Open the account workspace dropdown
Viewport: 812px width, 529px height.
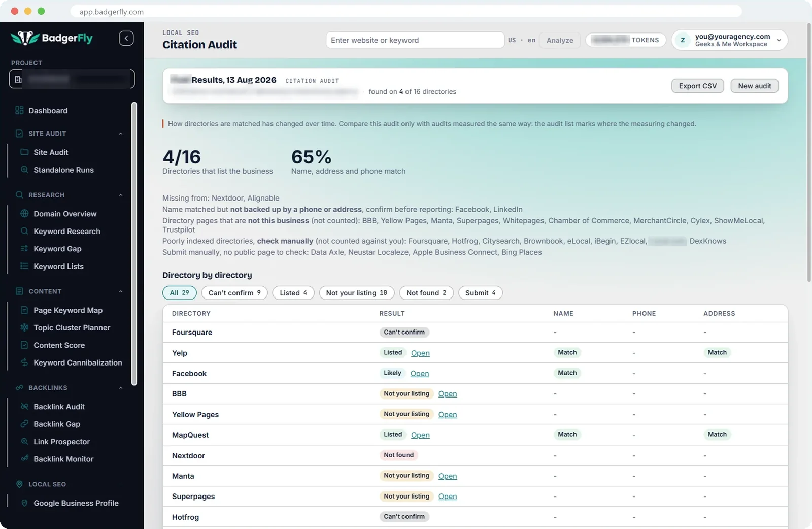(x=729, y=40)
